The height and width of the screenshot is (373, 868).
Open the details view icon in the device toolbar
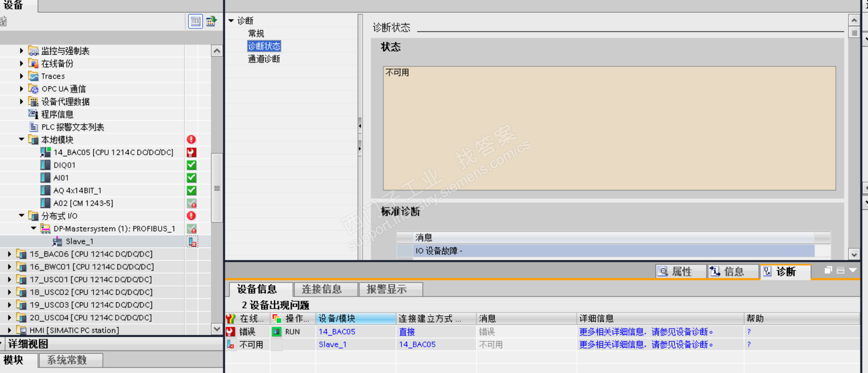195,21
